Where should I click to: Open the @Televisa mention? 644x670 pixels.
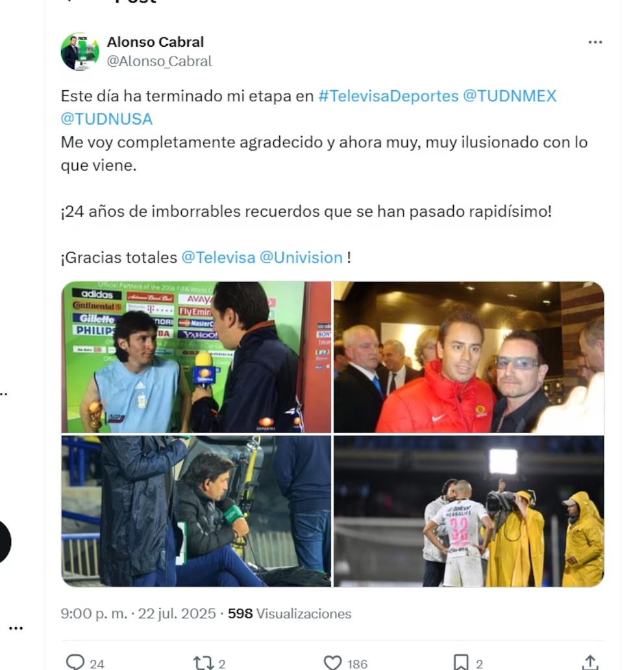[x=218, y=258]
